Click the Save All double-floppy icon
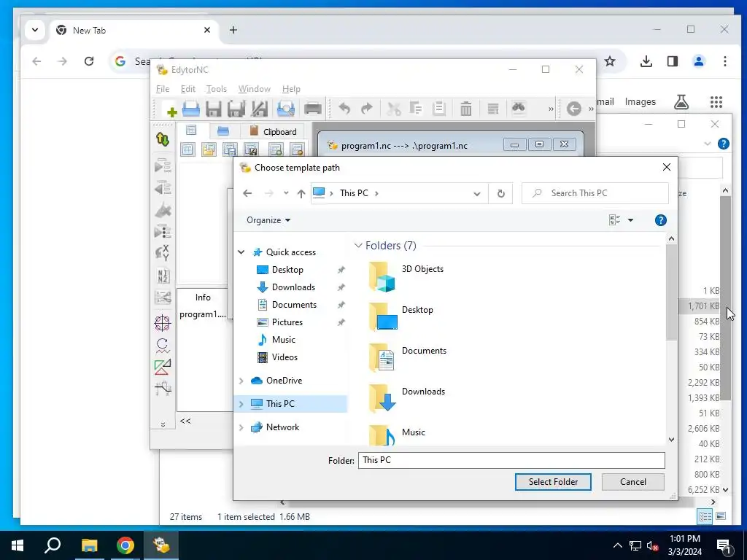Image resolution: width=747 pixels, height=560 pixels. click(236, 109)
